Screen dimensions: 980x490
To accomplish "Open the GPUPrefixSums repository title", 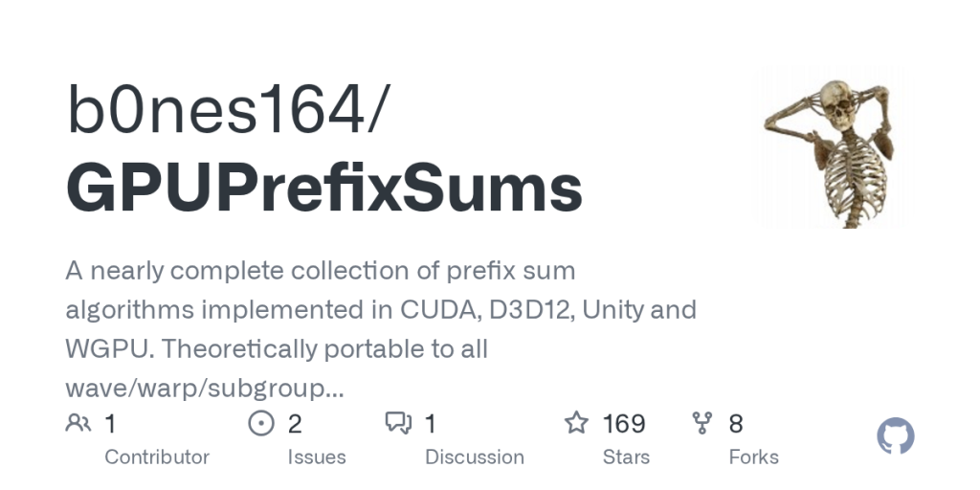I will pyautogui.click(x=323, y=188).
